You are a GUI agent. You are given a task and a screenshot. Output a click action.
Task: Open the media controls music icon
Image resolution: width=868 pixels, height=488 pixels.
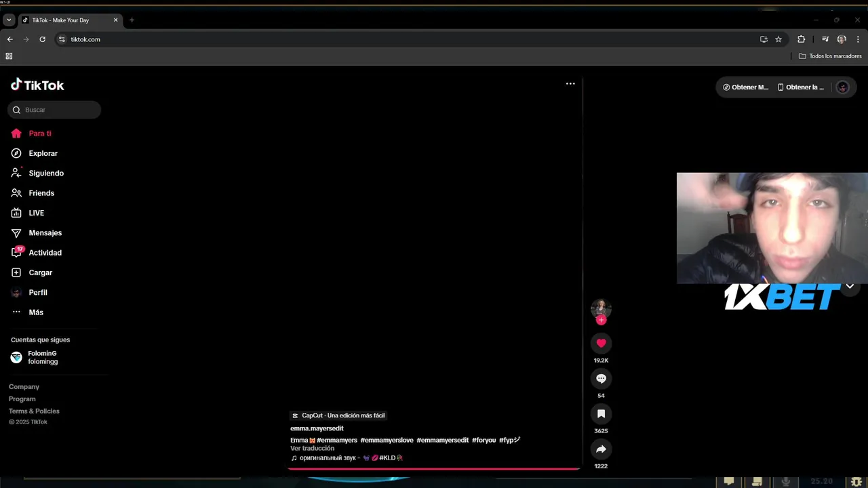click(825, 39)
